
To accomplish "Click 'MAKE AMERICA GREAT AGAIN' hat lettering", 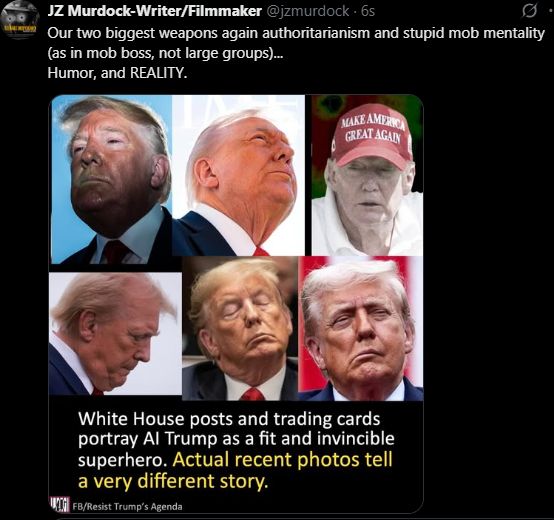I will point(372,129).
